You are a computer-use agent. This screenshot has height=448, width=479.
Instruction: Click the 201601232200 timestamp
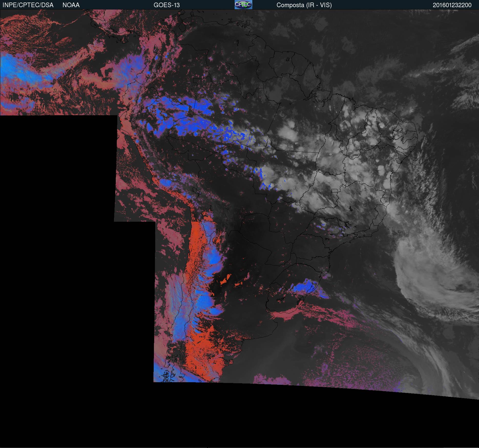click(452, 5)
